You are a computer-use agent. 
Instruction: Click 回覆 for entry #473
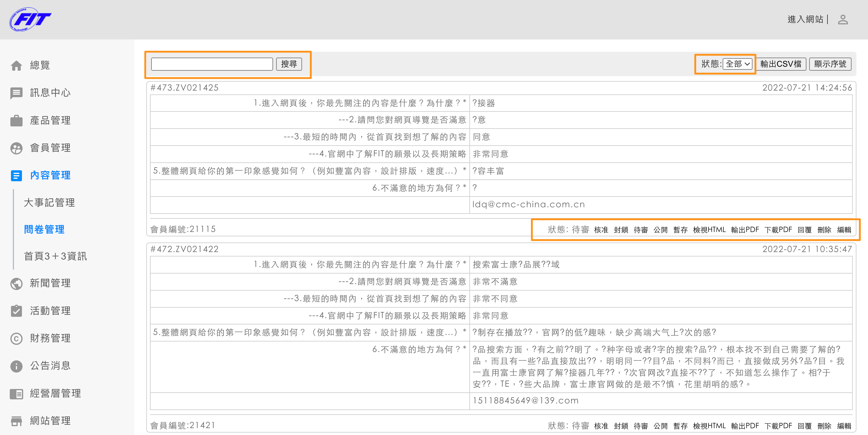pos(804,230)
